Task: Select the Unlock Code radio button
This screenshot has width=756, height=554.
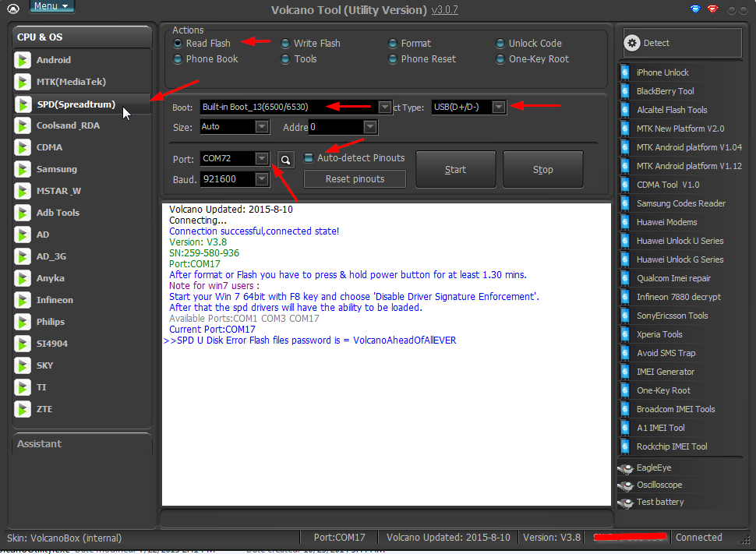Action: [500, 44]
